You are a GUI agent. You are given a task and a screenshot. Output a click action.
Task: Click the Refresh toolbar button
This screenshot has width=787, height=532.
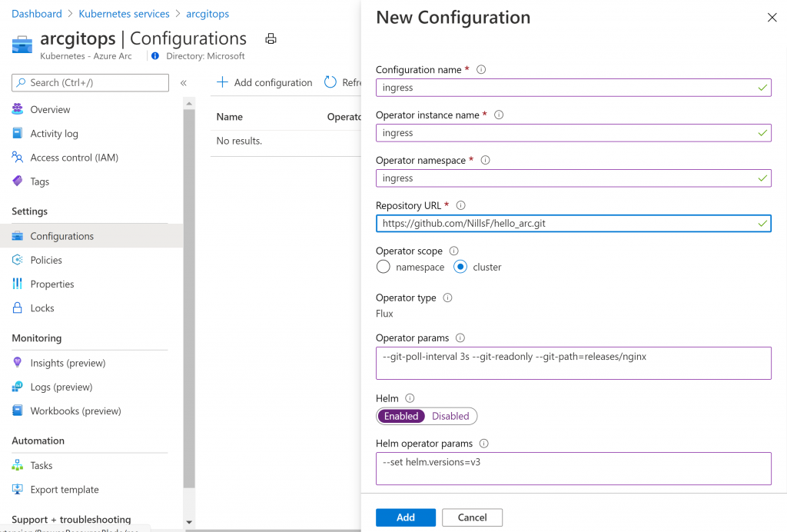click(x=343, y=82)
